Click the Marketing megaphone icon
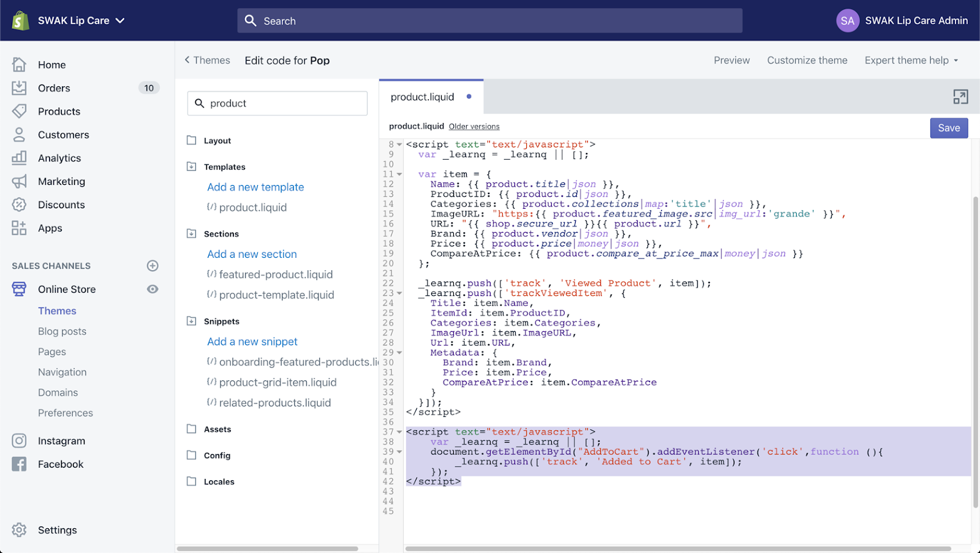This screenshot has width=980, height=553. coord(19,181)
